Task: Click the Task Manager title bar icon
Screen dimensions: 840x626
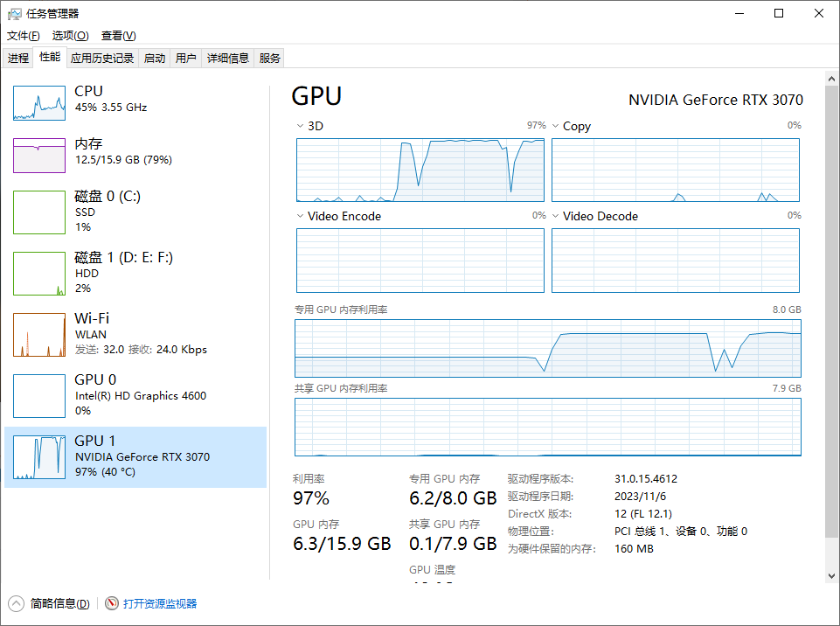Action: tap(15, 14)
